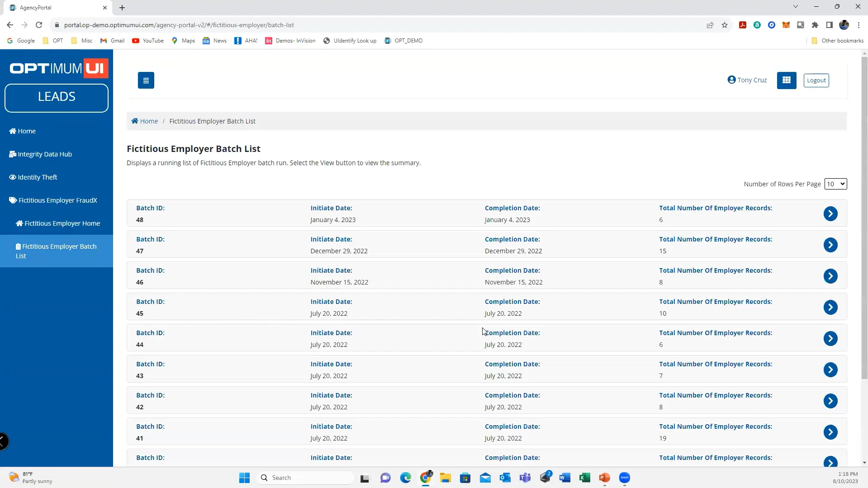This screenshot has height=488, width=868.
Task: Open the weather widget showing 81°F
Action: (31, 478)
